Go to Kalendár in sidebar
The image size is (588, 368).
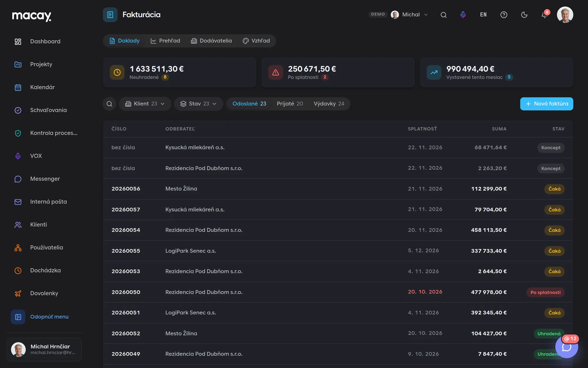(x=45, y=87)
